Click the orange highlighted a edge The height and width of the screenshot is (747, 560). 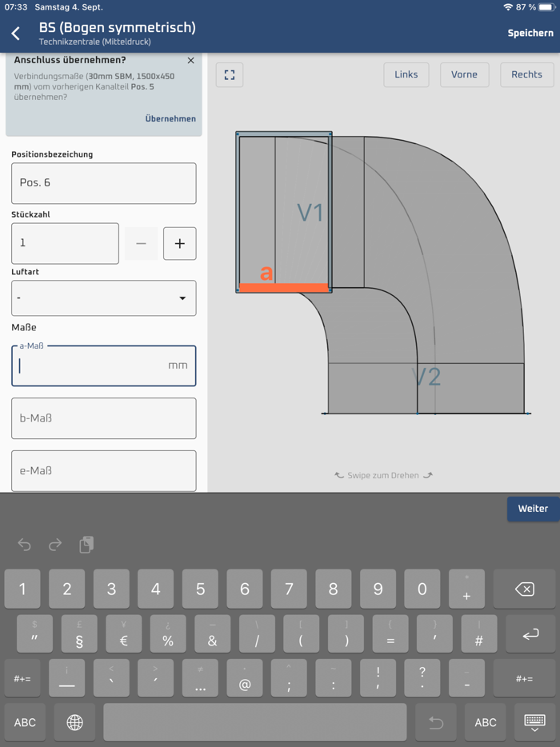[284, 288]
